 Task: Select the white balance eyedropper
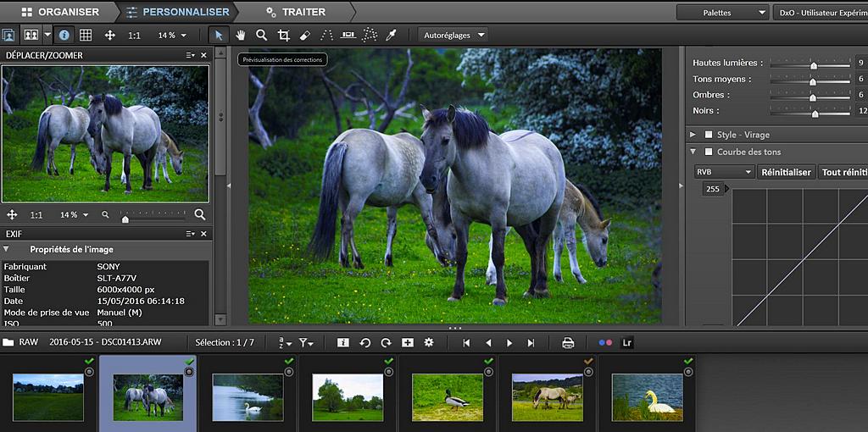point(392,36)
